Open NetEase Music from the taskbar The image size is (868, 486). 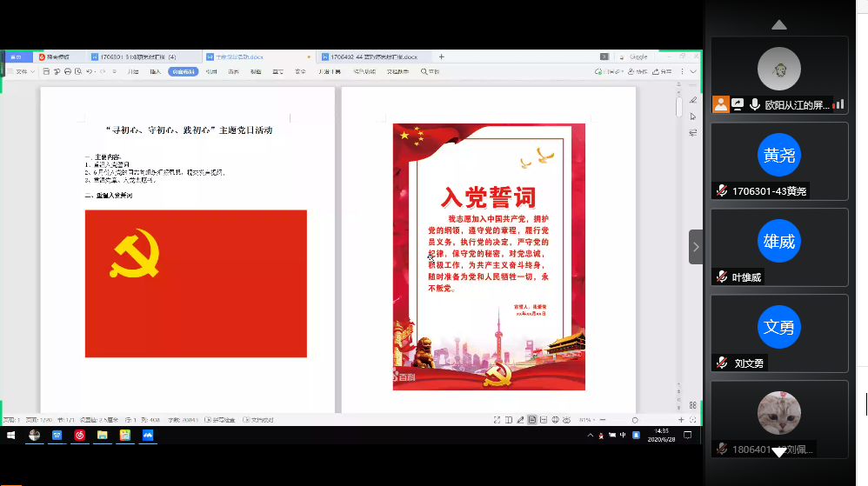(80, 435)
